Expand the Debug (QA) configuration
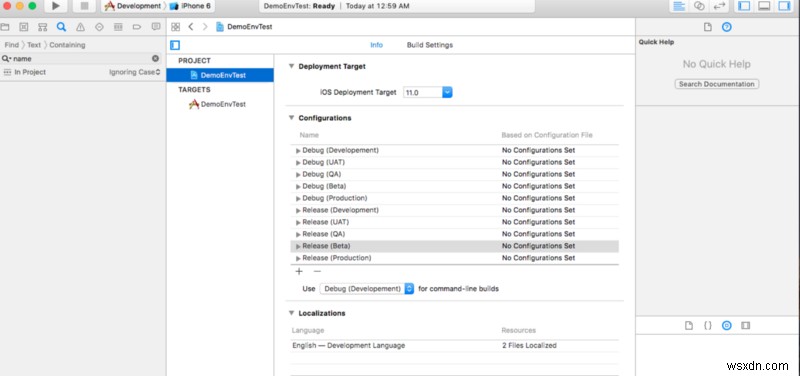Screen dimensions: 800x376 298,174
